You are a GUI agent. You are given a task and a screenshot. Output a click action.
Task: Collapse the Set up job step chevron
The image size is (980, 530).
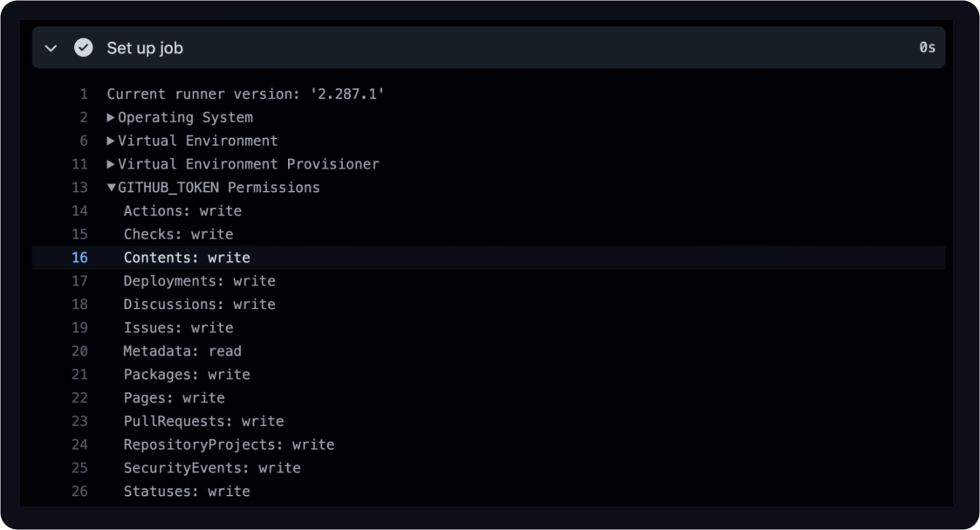pyautogui.click(x=51, y=48)
